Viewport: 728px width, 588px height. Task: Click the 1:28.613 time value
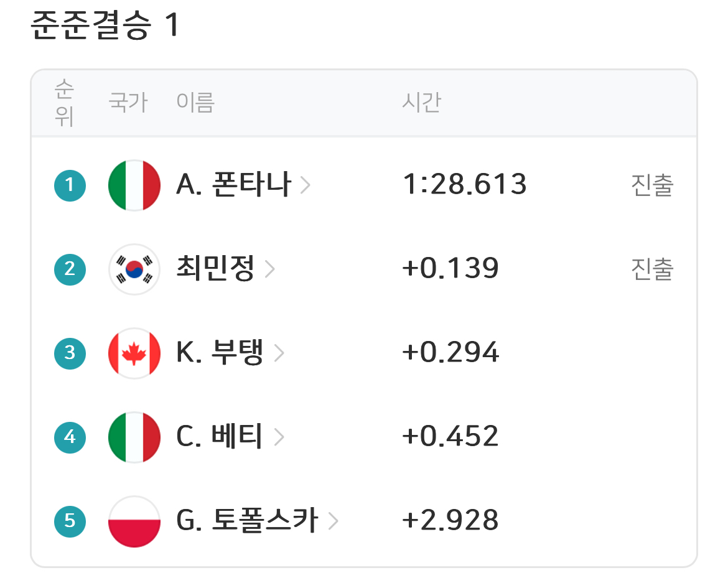465,185
